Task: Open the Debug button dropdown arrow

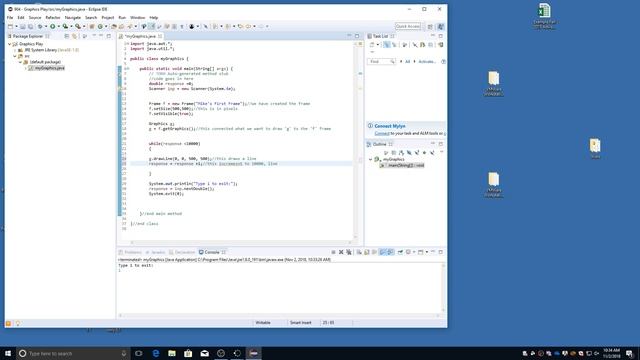Action: click(x=45, y=27)
